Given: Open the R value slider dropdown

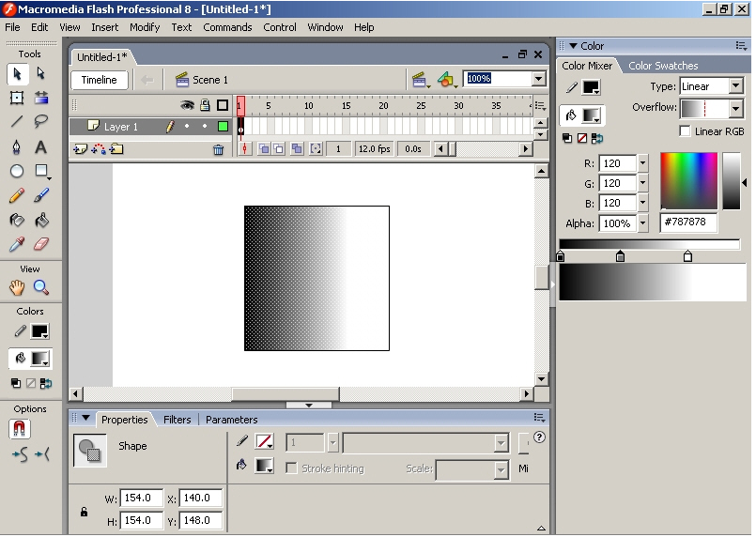Looking at the screenshot, I should pyautogui.click(x=642, y=163).
